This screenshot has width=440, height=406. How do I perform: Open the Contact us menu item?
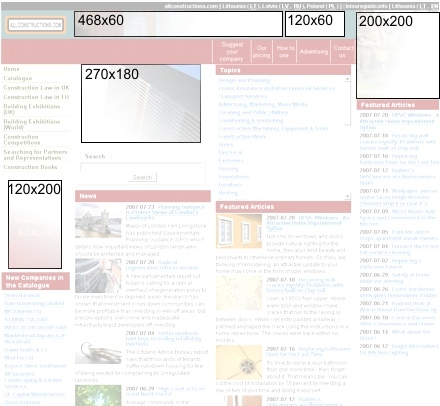tap(343, 52)
